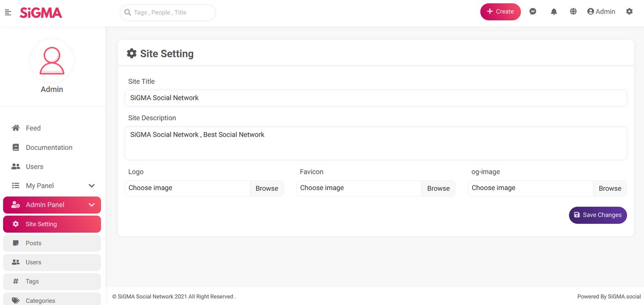
Task: Click the copyright footer text
Action: (x=174, y=297)
